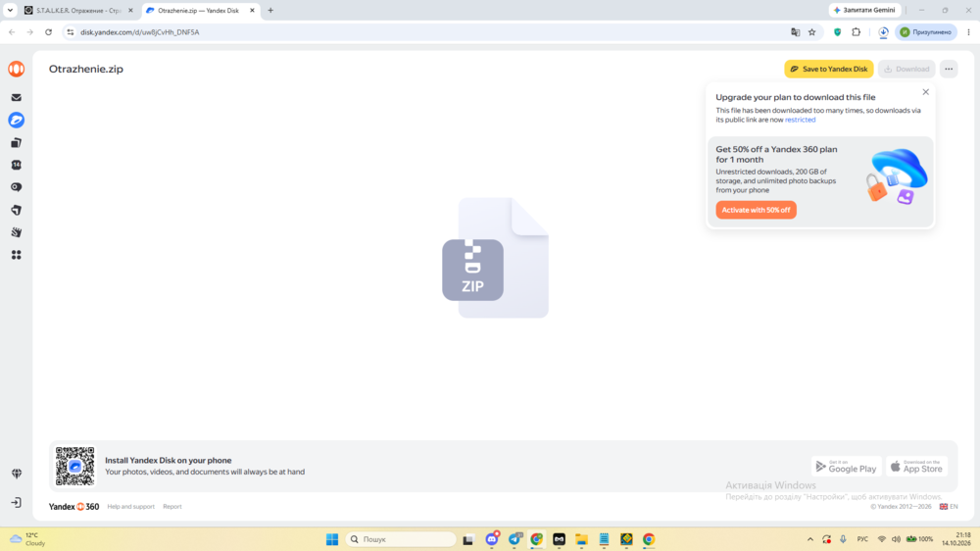Close the S.T.A.L.K.E.R. tab

pyautogui.click(x=130, y=11)
